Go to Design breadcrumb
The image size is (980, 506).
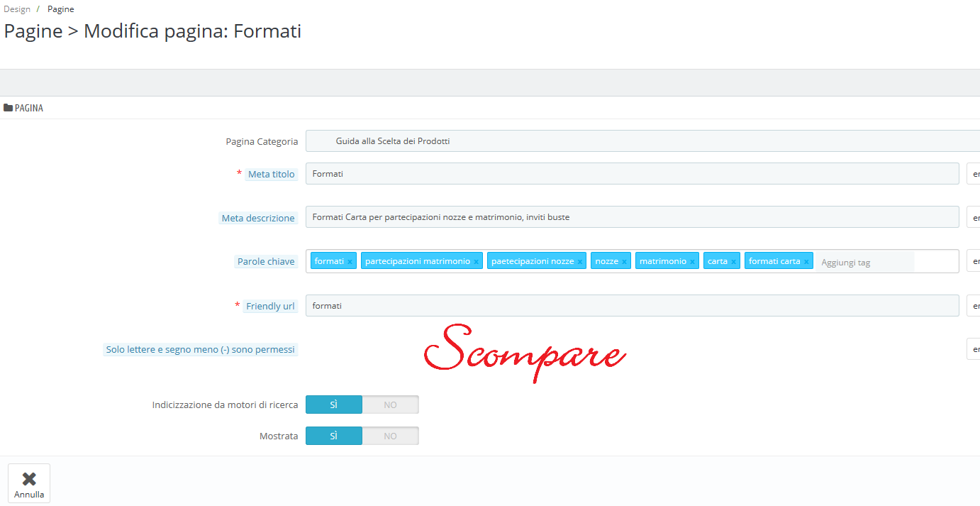click(17, 9)
